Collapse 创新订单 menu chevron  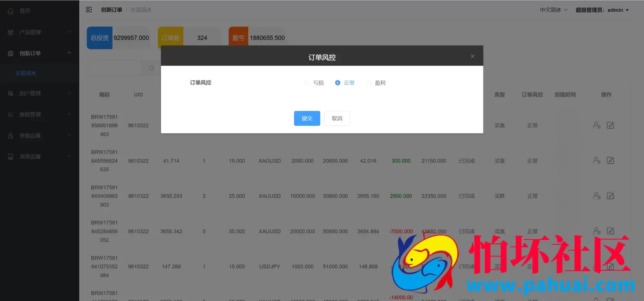click(x=69, y=53)
